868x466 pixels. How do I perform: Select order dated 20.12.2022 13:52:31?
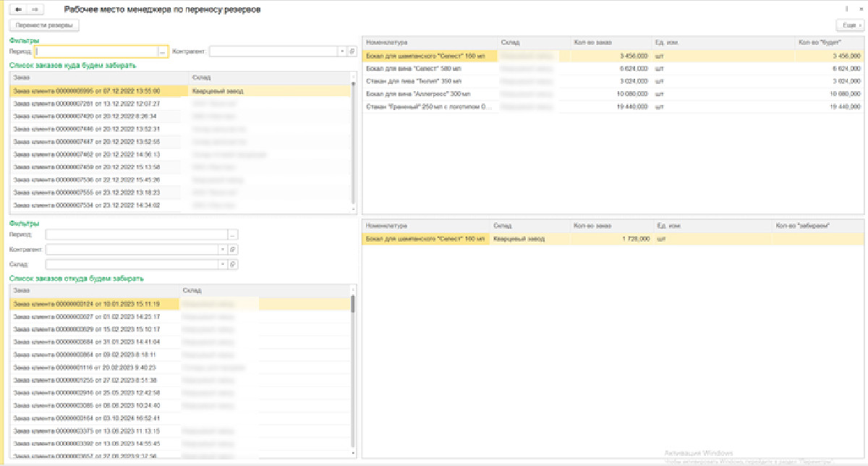(x=179, y=129)
